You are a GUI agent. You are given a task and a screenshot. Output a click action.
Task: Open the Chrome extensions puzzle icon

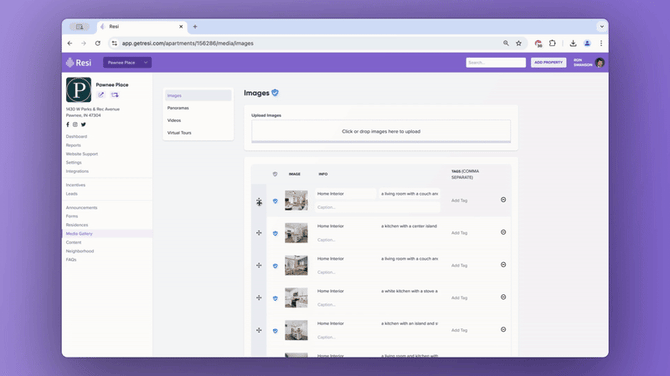pos(552,43)
